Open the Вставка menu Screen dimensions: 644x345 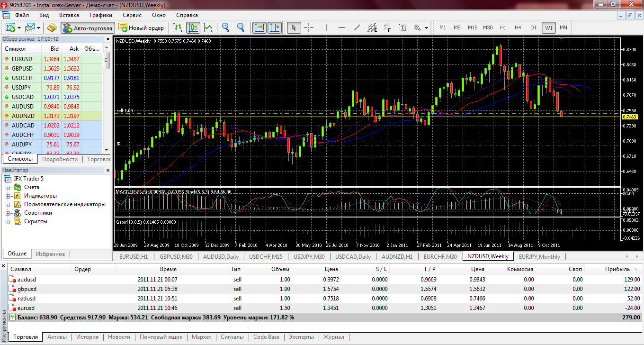click(69, 15)
